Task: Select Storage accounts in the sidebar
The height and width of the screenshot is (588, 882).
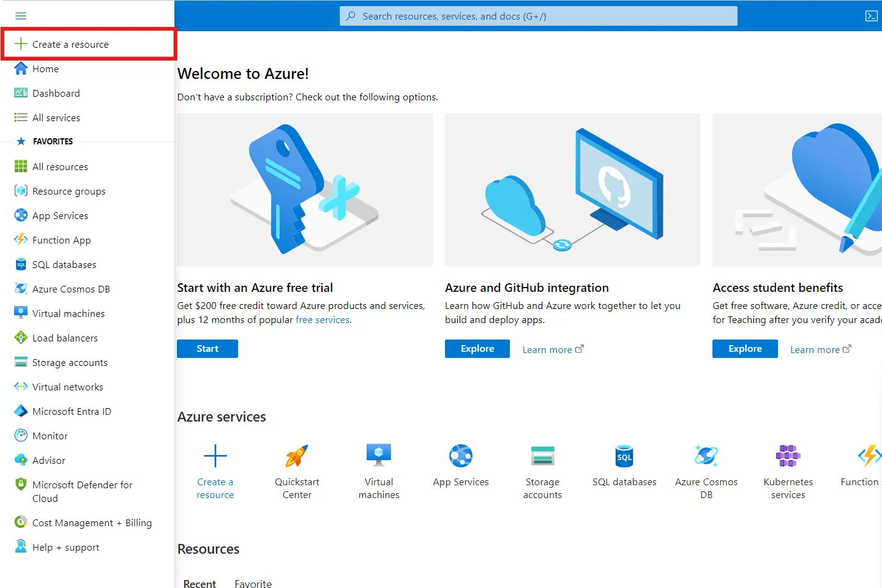Action: [70, 362]
